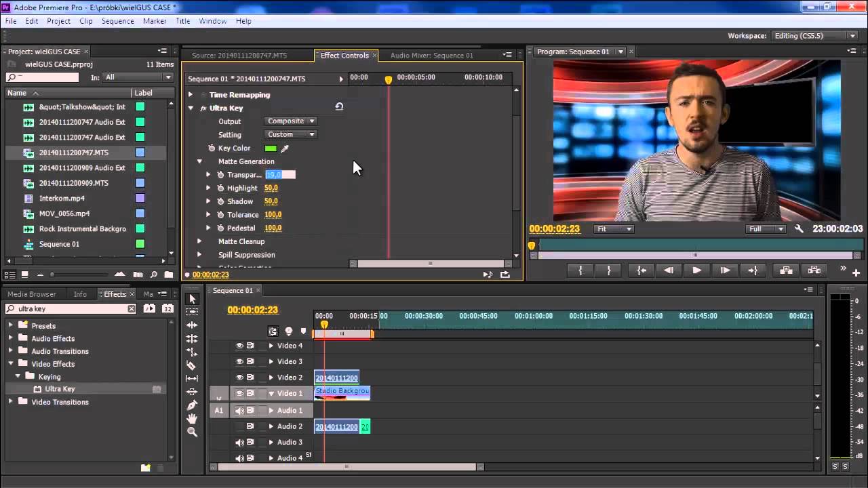Toggle Ultra Key fx on/off
This screenshot has width=868, height=488.
(203, 108)
